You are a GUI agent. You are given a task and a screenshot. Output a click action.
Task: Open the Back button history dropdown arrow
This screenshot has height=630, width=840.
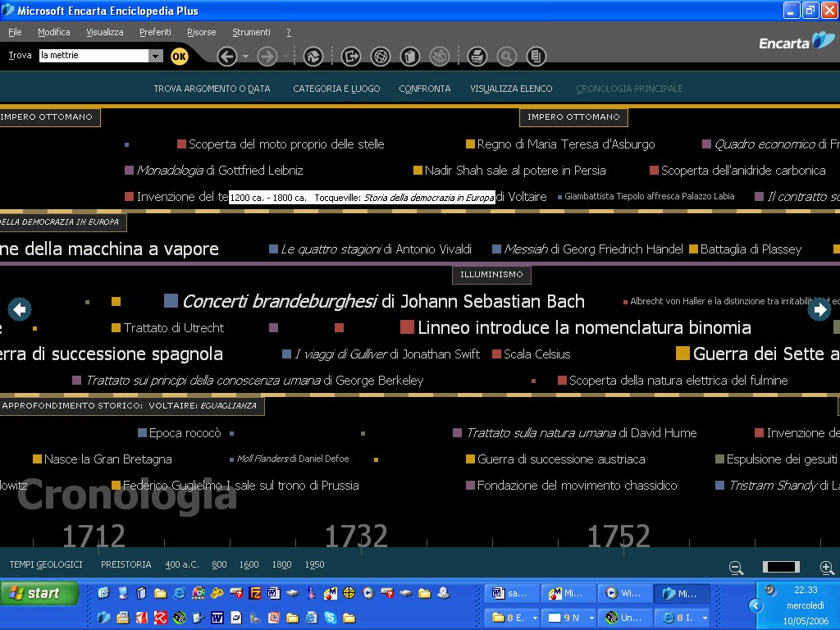pyautogui.click(x=245, y=57)
